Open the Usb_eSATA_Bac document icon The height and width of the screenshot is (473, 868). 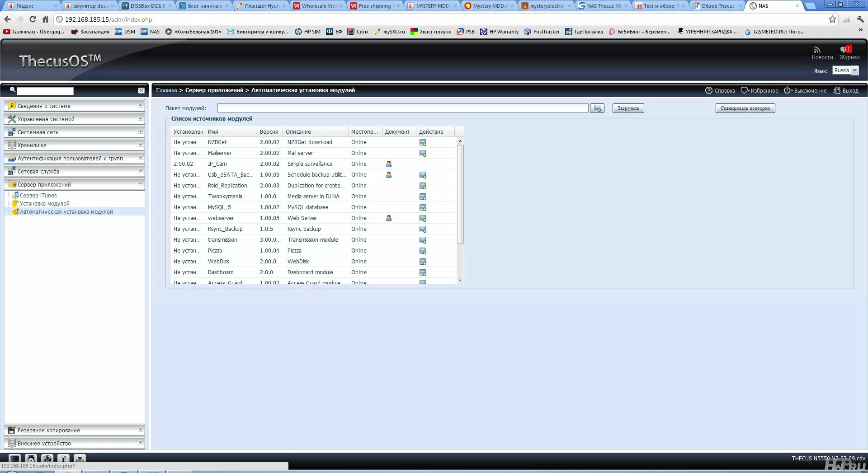click(389, 175)
